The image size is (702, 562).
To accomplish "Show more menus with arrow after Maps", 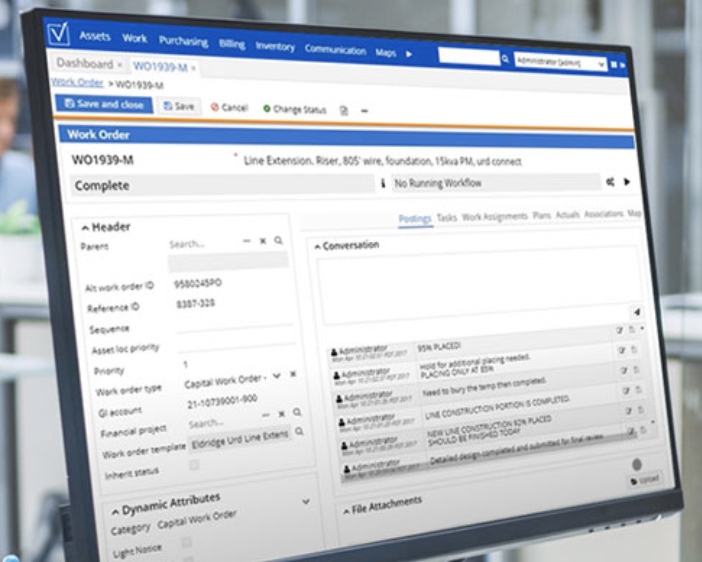I will [x=409, y=54].
